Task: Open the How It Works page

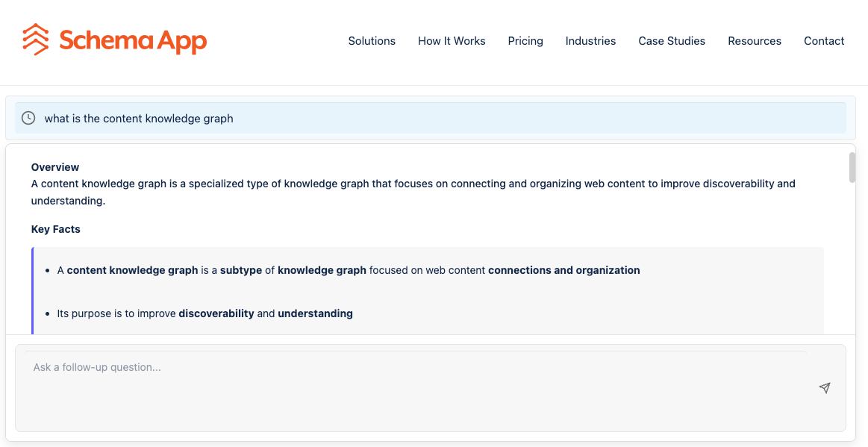Action: (x=452, y=41)
